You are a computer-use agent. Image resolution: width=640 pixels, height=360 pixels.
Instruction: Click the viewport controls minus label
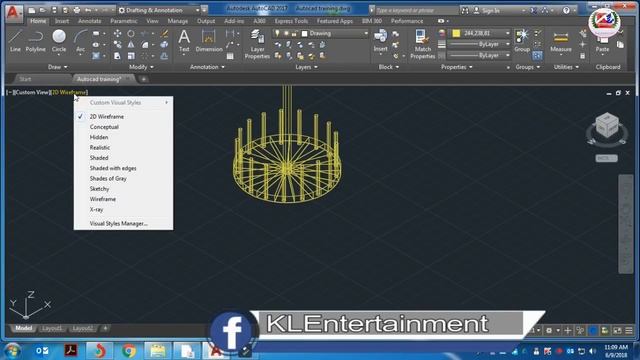9,93
